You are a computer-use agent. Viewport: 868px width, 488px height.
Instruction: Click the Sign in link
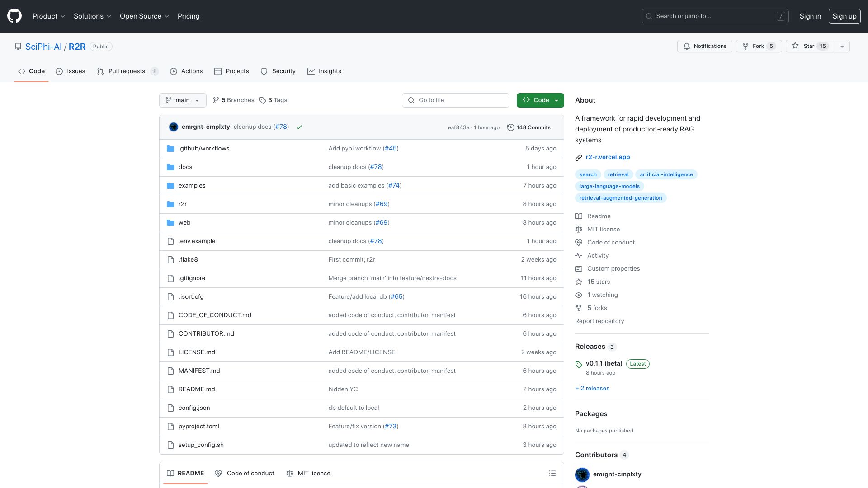click(810, 16)
